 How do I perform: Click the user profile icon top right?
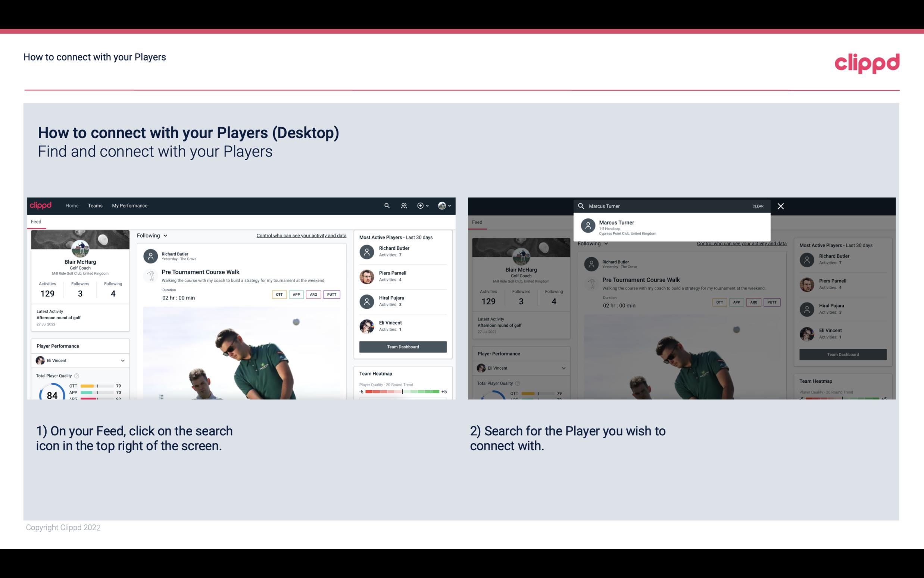[441, 206]
